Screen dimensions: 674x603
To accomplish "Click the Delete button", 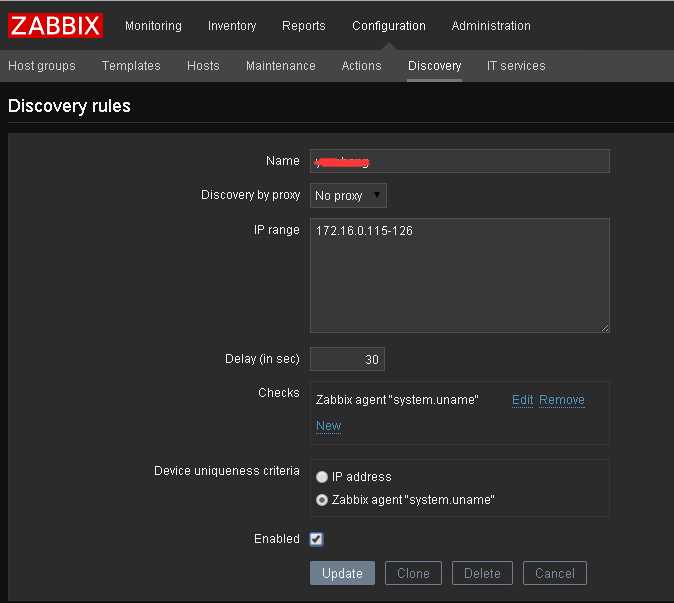I will coord(482,573).
